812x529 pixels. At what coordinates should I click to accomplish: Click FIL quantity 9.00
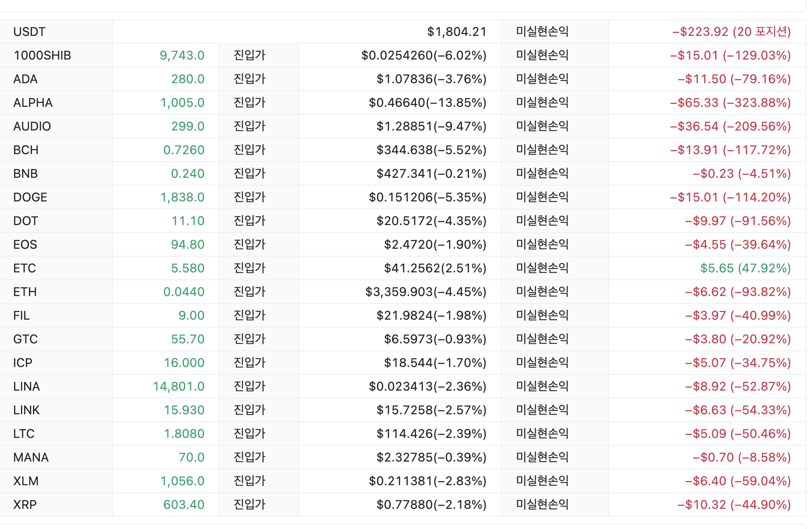[191, 316]
